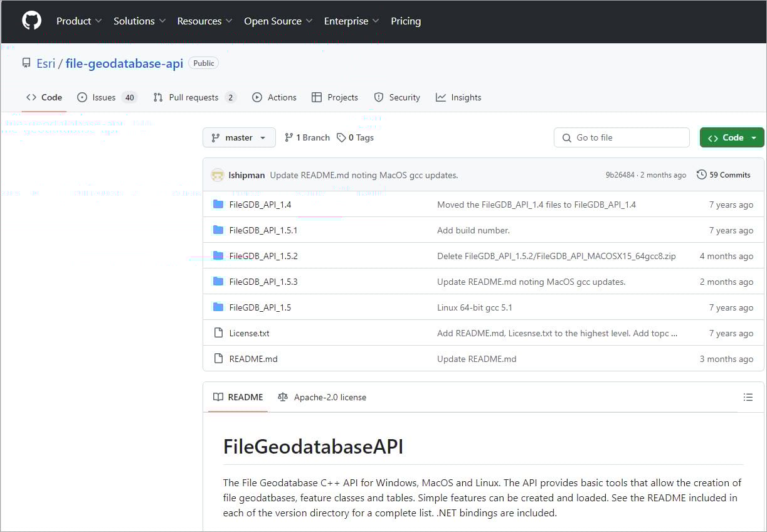Click lshipman's avatar on the commit row
This screenshot has height=532, width=767.
point(218,174)
